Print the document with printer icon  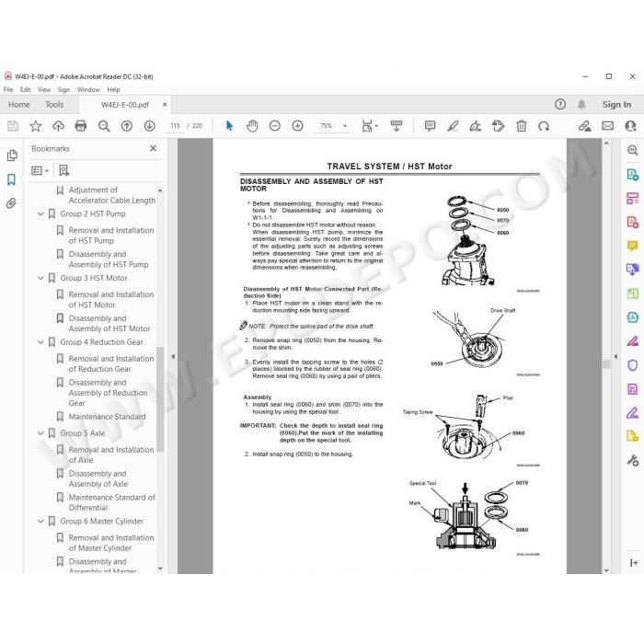pyautogui.click(x=81, y=126)
